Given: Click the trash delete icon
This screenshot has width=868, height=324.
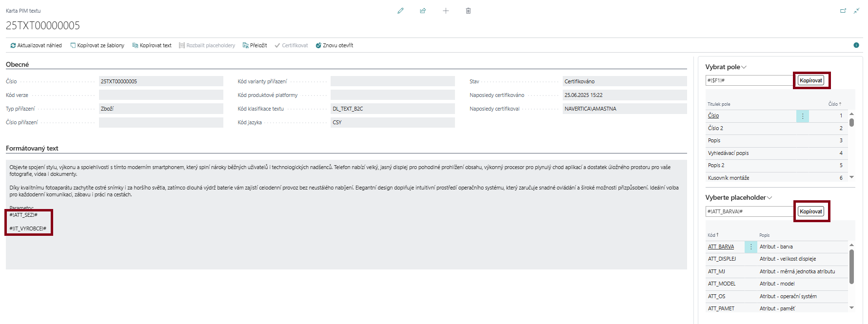Looking at the screenshot, I should 468,11.
